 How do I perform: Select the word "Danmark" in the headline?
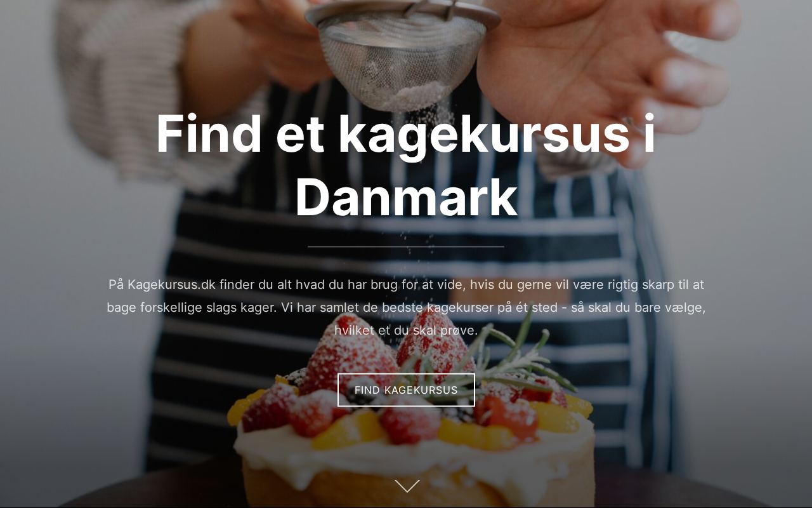pyautogui.click(x=406, y=198)
